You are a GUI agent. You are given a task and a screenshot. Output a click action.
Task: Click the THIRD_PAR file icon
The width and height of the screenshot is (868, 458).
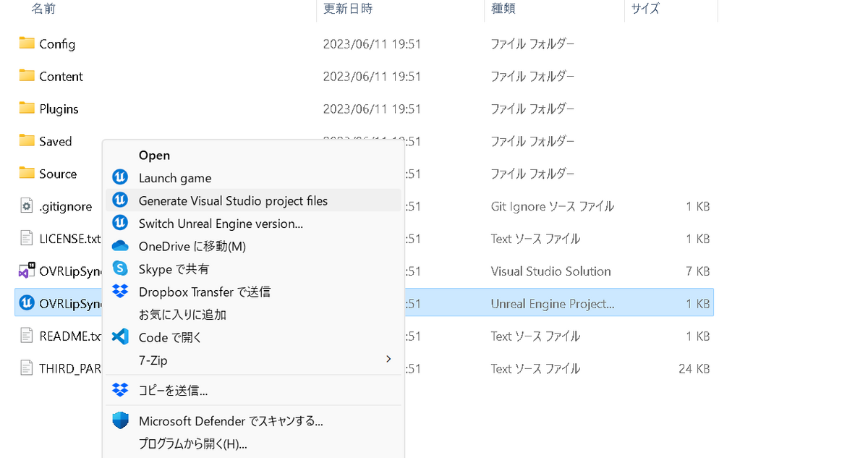pyautogui.click(x=27, y=368)
